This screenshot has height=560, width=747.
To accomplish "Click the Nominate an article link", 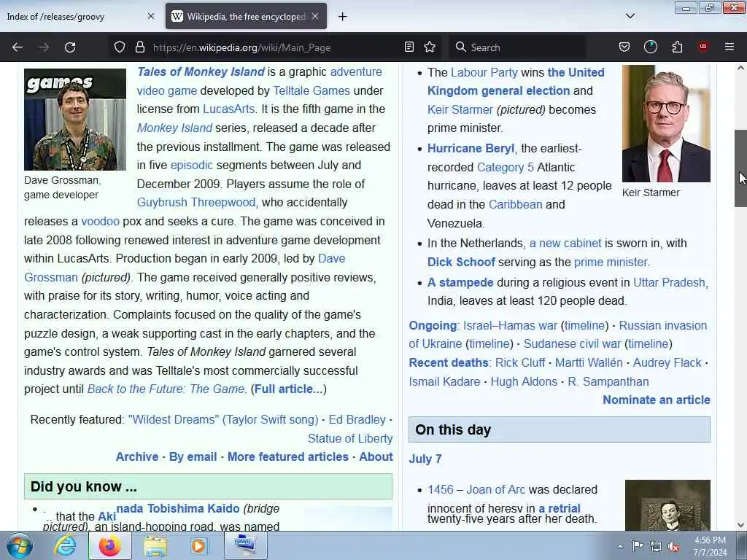I will pos(657,400).
